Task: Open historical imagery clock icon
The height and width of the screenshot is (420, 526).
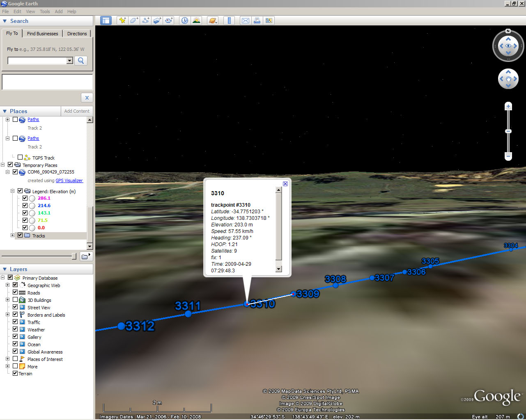Action: (185, 21)
